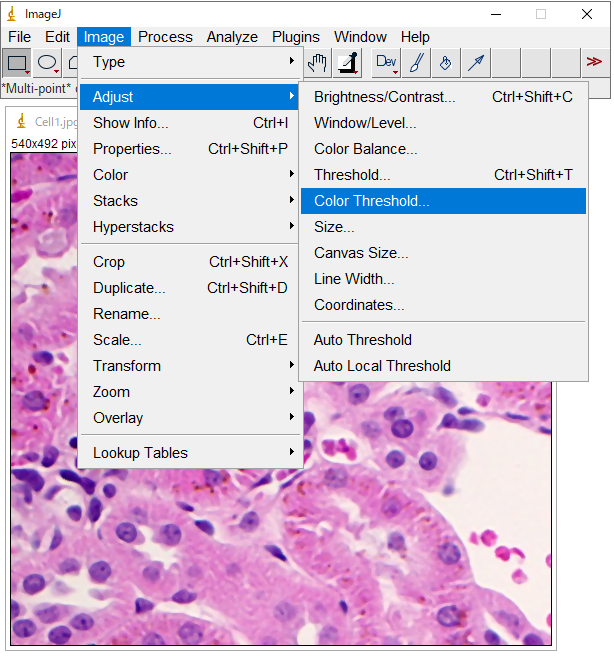Select the Color picker microscope tool
The image size is (614, 663).
(348, 63)
